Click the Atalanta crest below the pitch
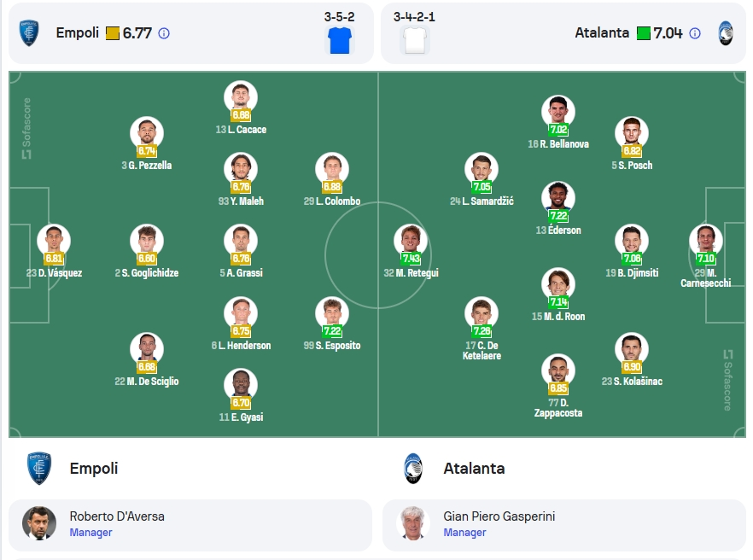Viewport: 753px width, 560px height. point(413,469)
